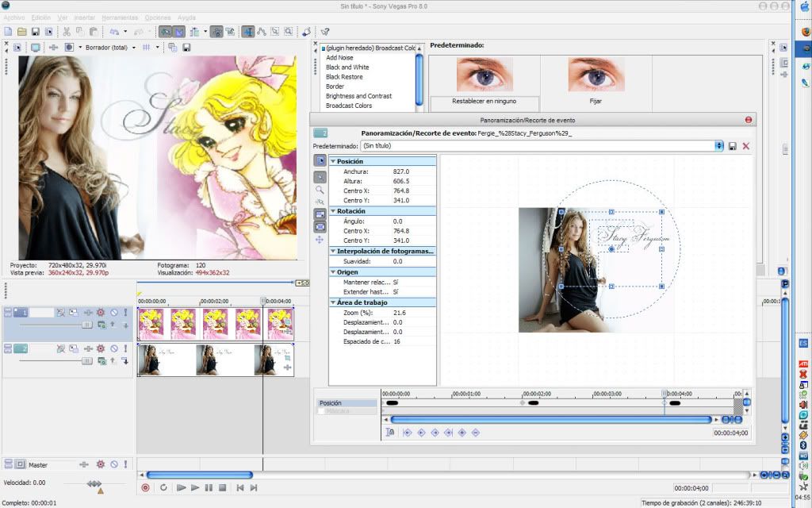Solo track 2 with the exclamation icon

[x=125, y=349]
